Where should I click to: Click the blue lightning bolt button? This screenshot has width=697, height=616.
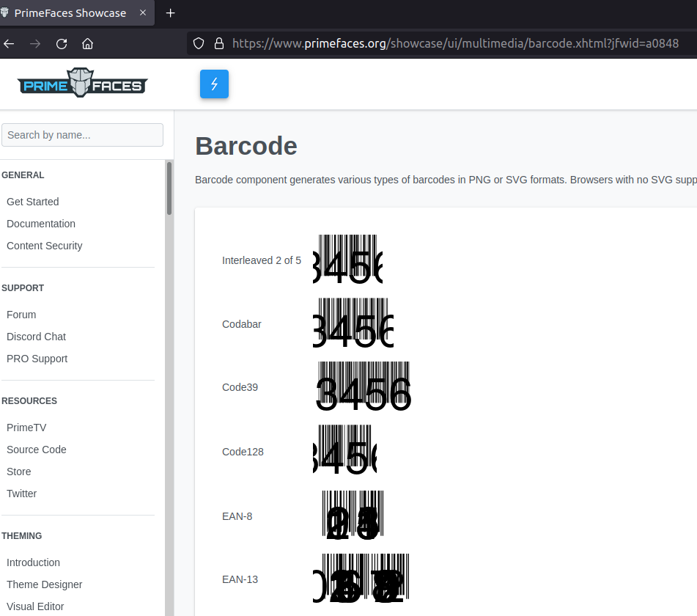[x=214, y=84]
